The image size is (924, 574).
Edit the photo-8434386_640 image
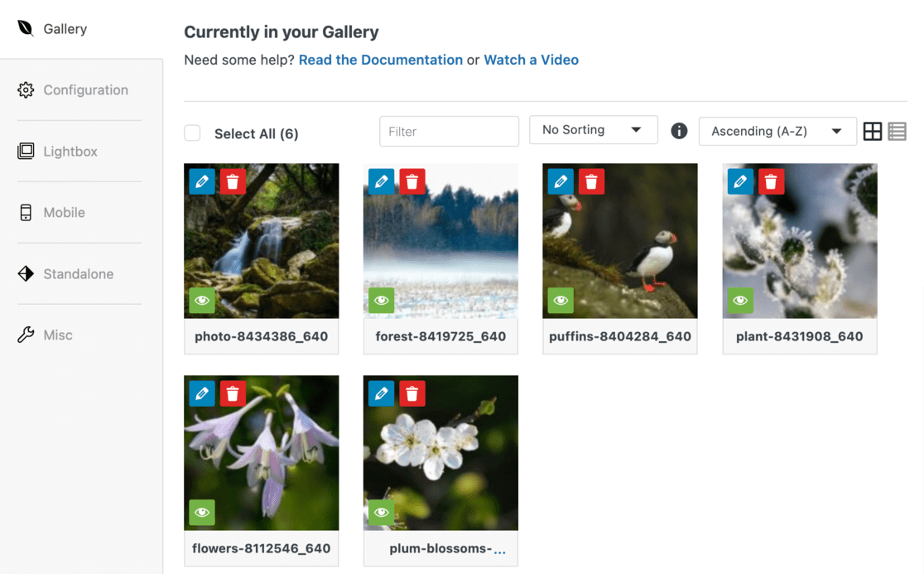[x=202, y=181]
